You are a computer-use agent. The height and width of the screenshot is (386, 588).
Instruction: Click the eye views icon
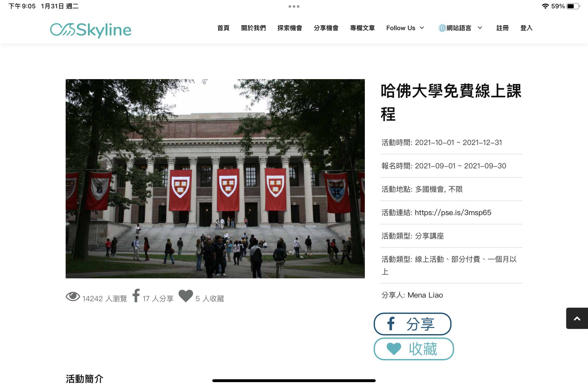point(73,297)
